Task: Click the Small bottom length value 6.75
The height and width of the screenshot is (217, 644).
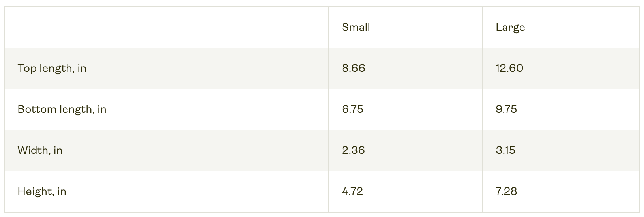Action: click(x=352, y=109)
